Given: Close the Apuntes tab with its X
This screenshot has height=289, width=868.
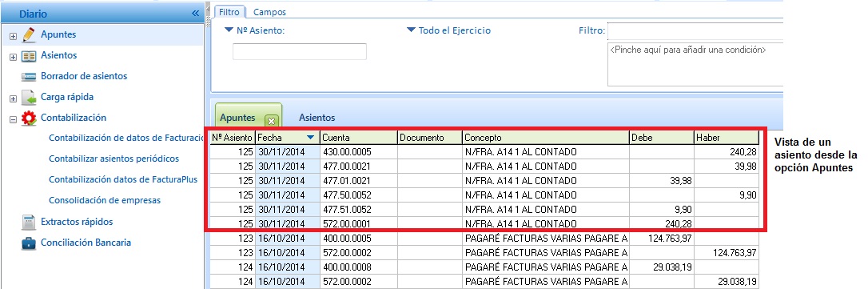Looking at the screenshot, I should pos(271,120).
